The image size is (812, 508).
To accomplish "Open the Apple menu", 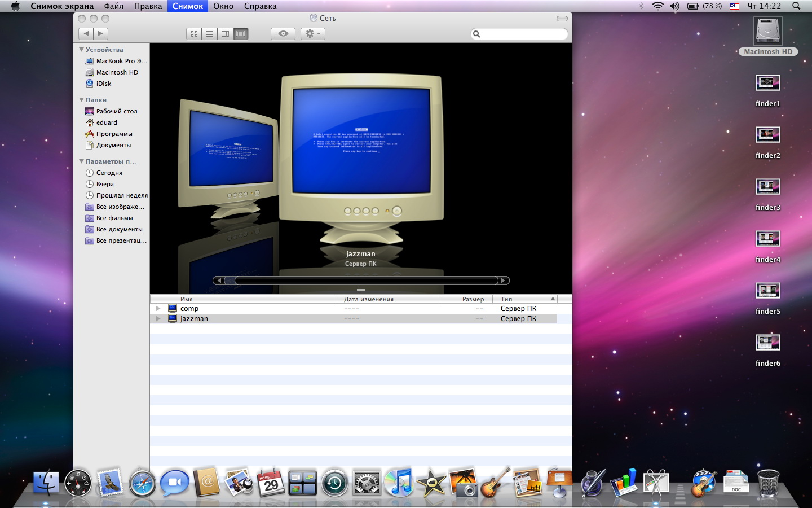I will (15, 6).
